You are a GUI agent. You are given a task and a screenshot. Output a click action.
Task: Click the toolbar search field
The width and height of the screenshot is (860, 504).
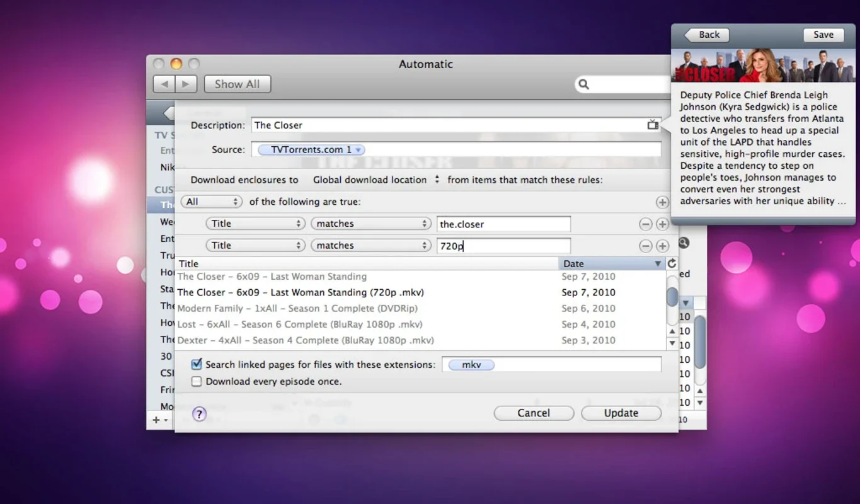click(x=622, y=84)
